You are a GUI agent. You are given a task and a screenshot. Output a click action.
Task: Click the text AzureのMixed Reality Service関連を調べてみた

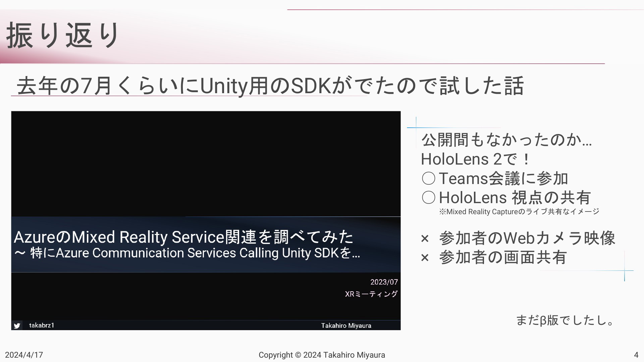click(x=183, y=237)
